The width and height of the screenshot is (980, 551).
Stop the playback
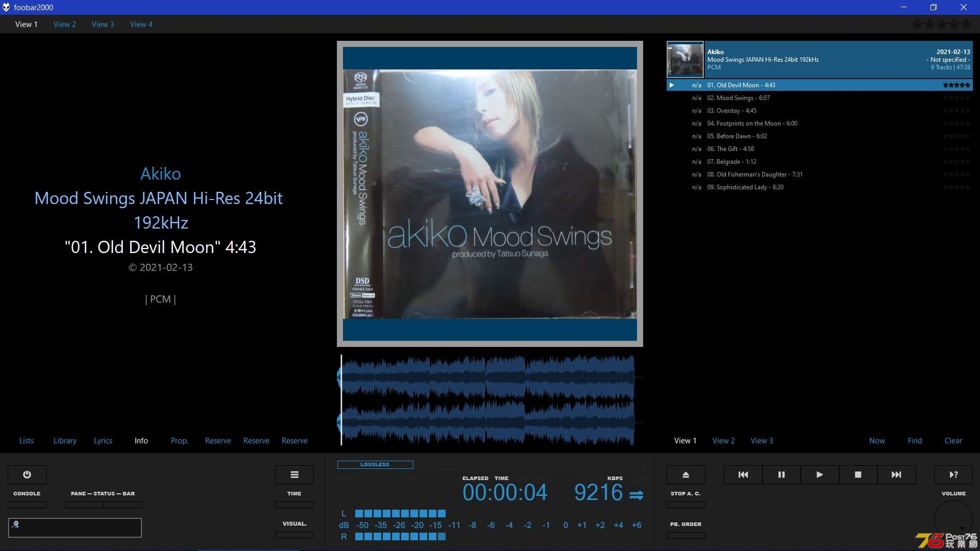(858, 474)
